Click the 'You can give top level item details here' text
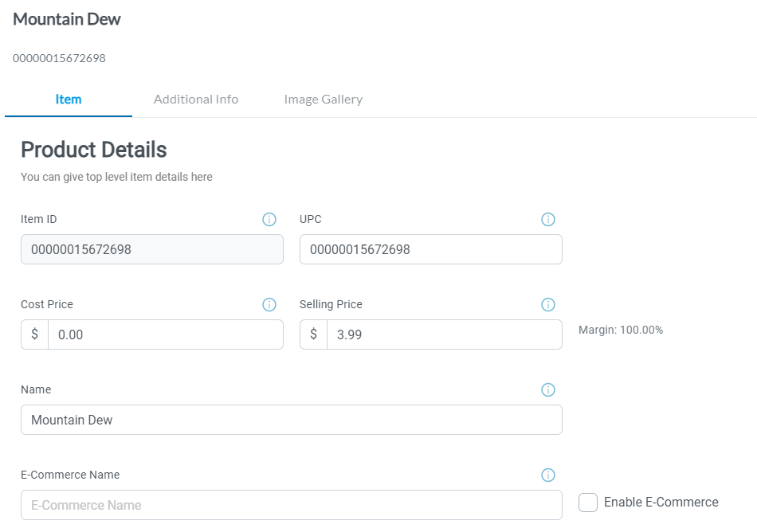Viewport: 757px width, 532px height. [x=116, y=177]
